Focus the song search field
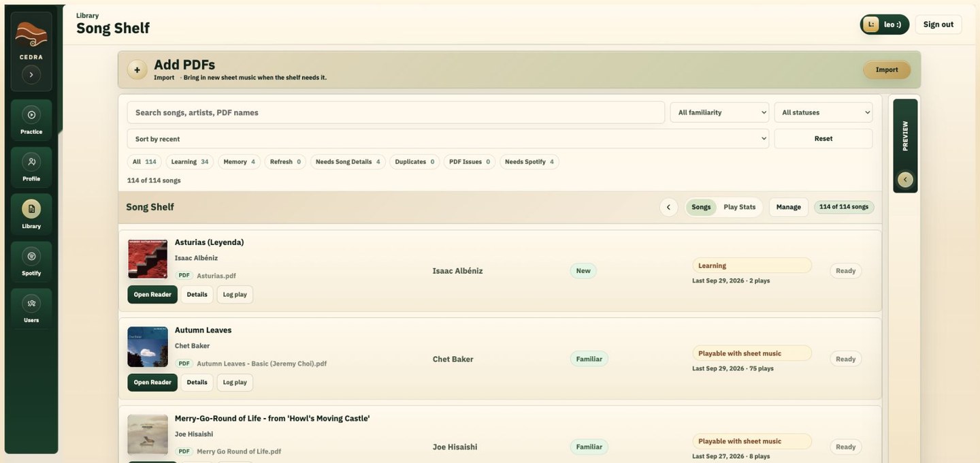 [395, 112]
